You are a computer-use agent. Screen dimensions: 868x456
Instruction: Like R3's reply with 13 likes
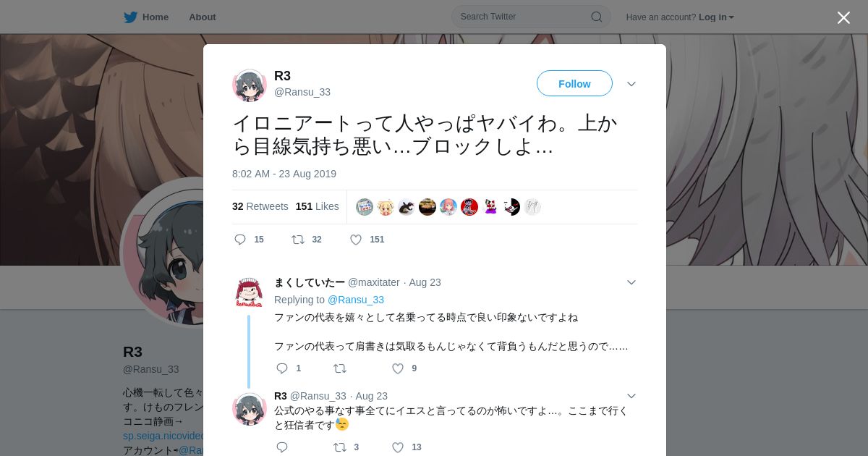(x=398, y=447)
